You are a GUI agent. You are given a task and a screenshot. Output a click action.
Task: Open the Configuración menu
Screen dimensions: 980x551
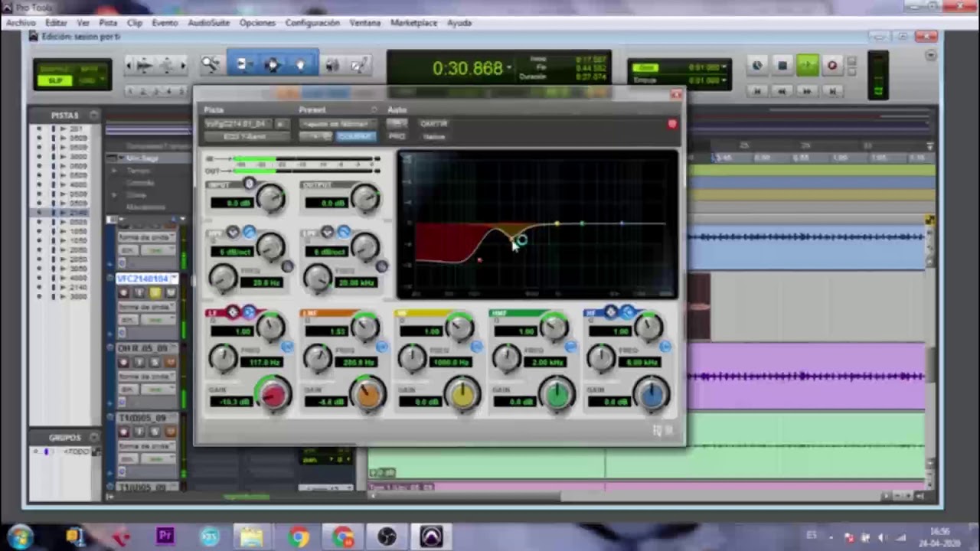tap(312, 23)
